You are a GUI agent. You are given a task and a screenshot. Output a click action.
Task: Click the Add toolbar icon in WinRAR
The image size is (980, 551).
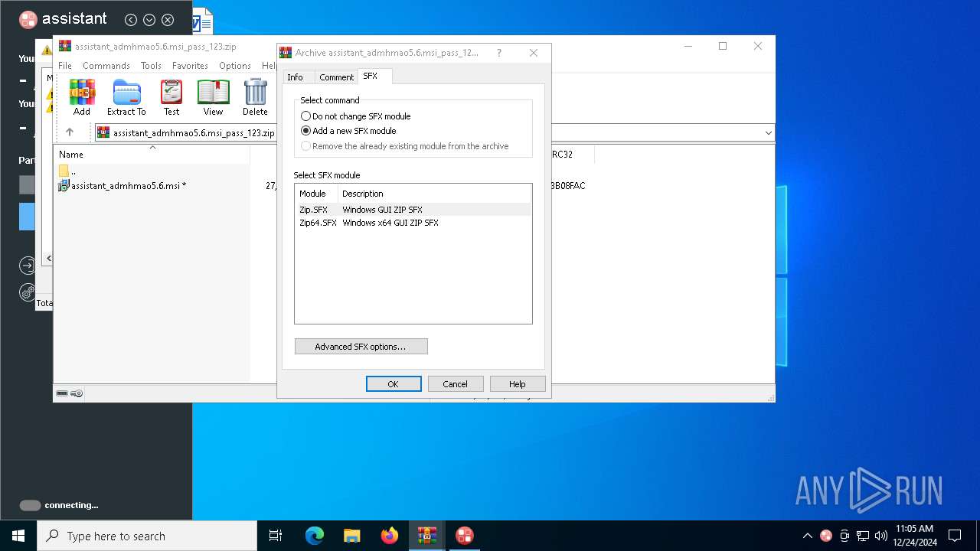(82, 97)
